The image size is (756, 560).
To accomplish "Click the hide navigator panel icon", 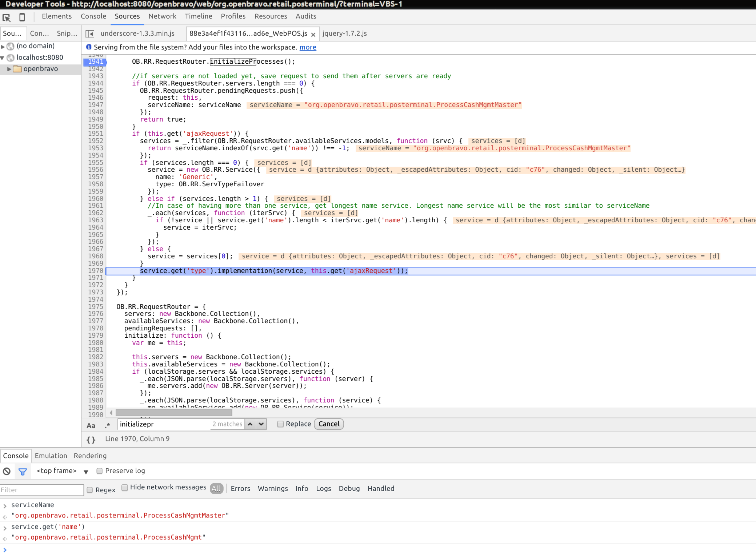I will tap(89, 34).
